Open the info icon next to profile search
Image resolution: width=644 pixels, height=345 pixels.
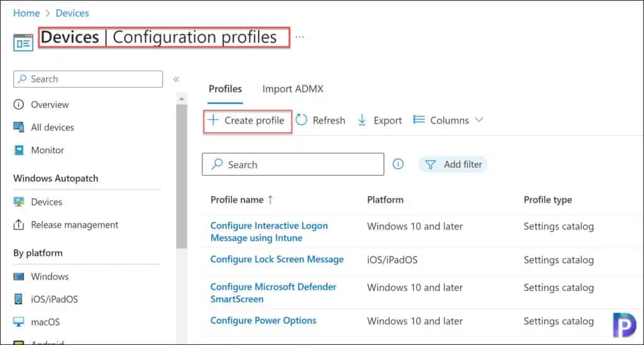(x=398, y=164)
